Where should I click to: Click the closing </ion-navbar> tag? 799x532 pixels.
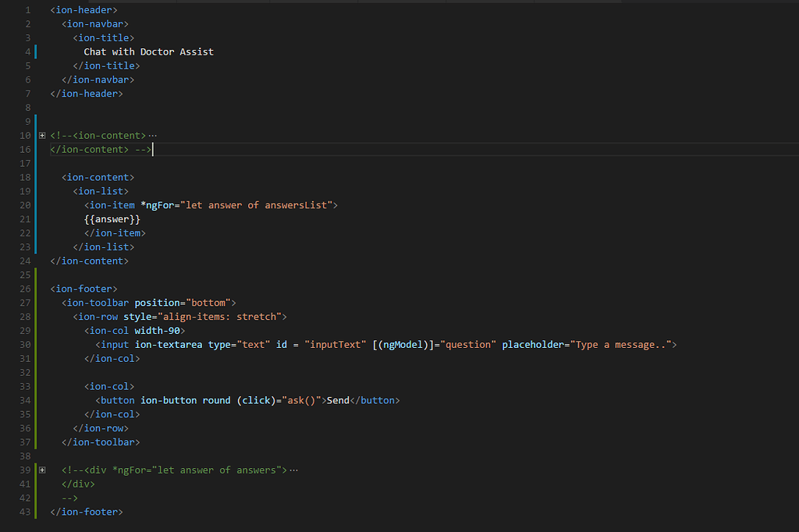(98, 80)
